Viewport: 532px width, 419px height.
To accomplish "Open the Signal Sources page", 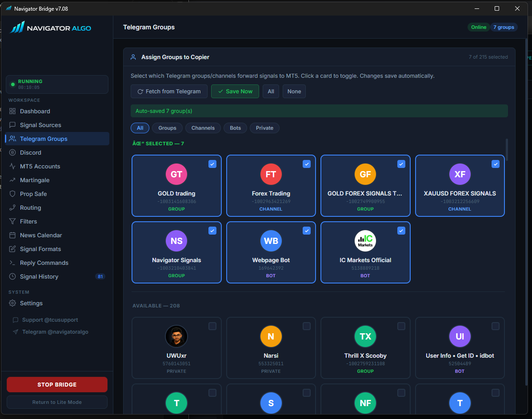I will pos(57,125).
